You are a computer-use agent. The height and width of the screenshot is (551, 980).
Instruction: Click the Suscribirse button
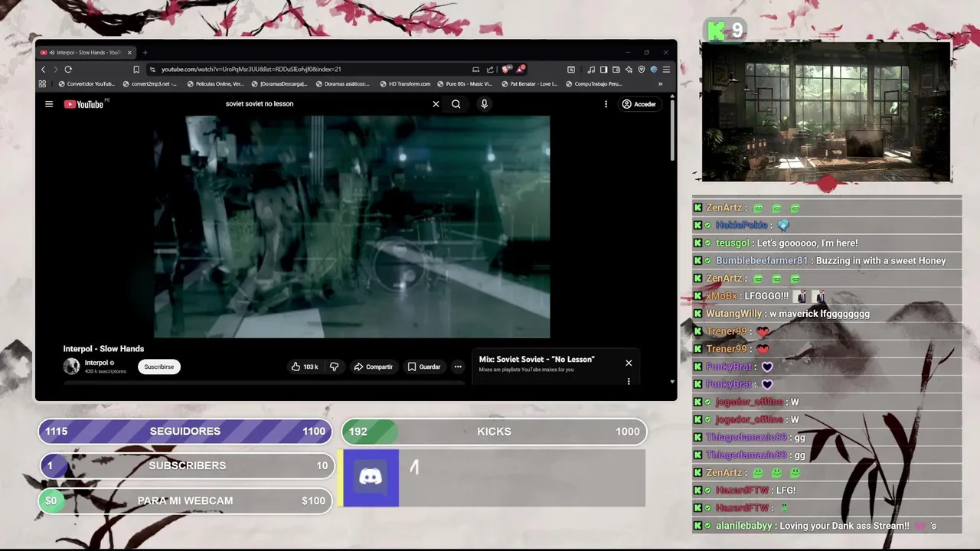[x=159, y=367]
